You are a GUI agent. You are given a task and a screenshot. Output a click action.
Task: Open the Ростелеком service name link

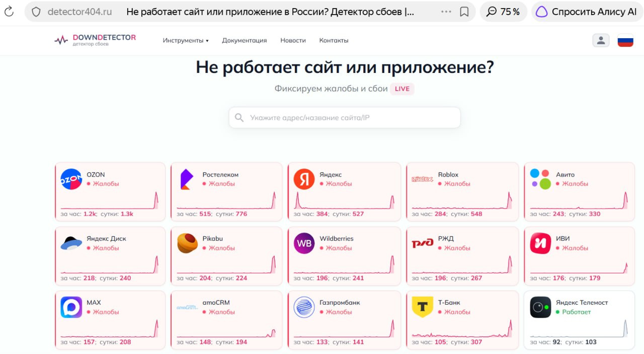tap(220, 174)
